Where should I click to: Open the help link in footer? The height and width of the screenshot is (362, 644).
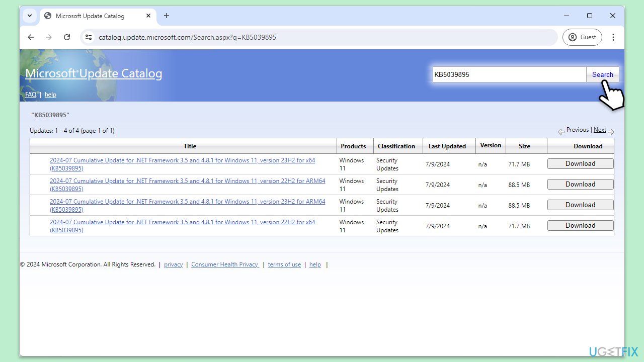click(315, 264)
